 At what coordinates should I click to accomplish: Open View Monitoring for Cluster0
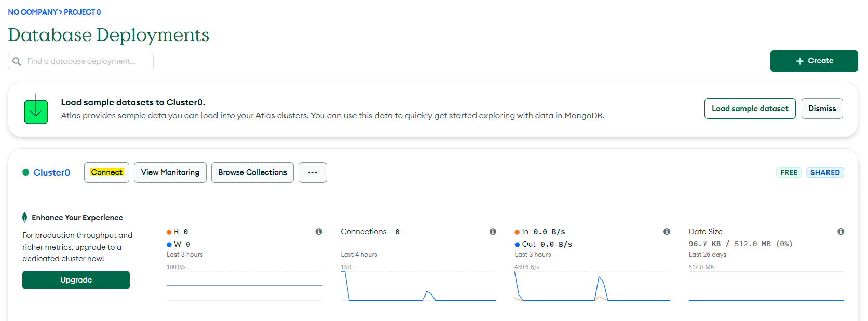point(170,172)
